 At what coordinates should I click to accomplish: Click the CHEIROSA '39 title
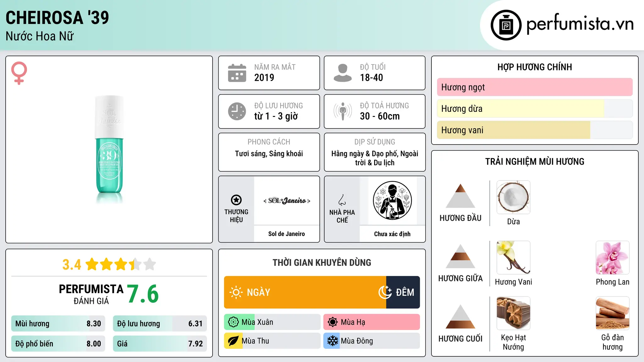click(x=57, y=18)
